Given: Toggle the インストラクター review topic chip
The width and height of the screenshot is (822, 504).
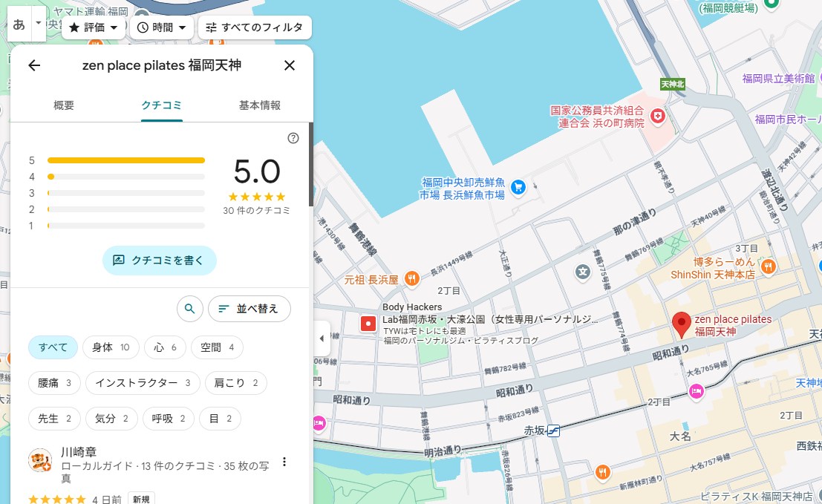Looking at the screenshot, I should click(x=143, y=383).
